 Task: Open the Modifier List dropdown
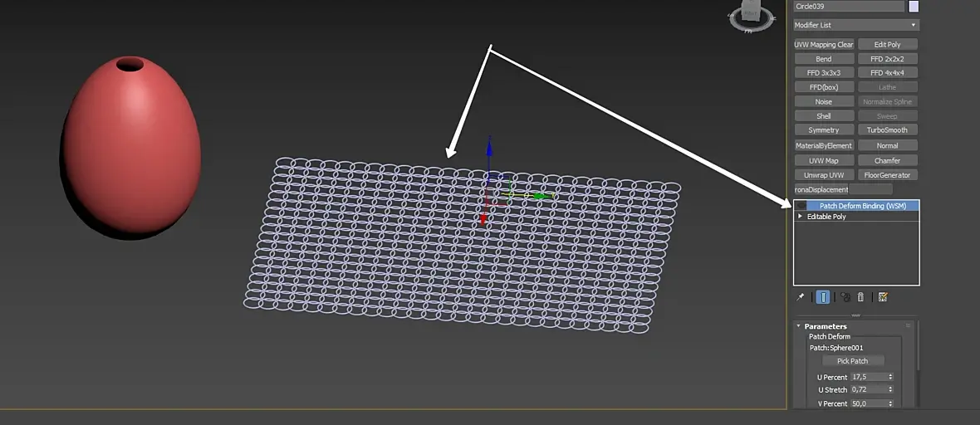(x=856, y=25)
